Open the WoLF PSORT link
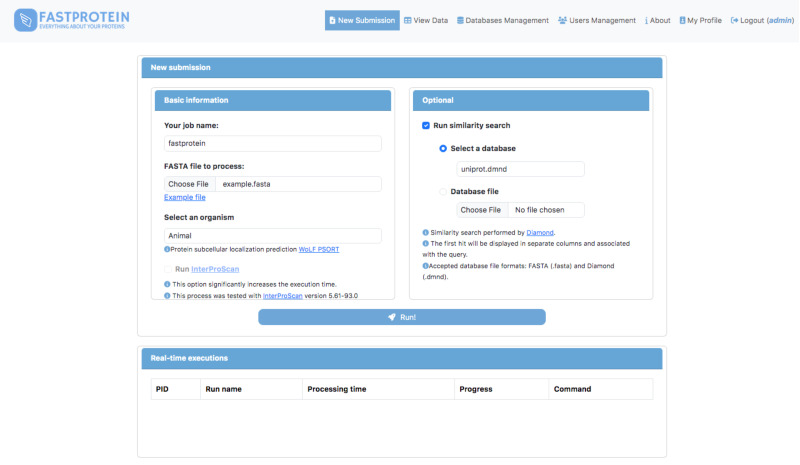800x465 pixels. pyautogui.click(x=319, y=250)
